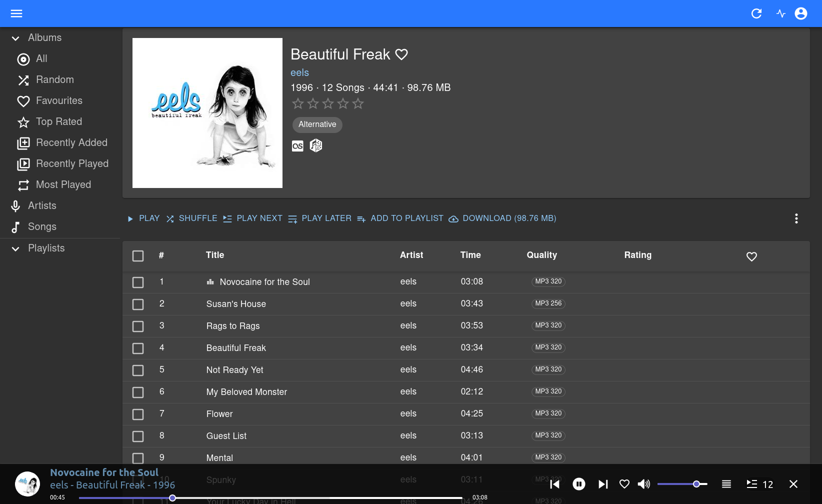Sort by the Time column header
The image size is (822, 504).
[470, 255]
